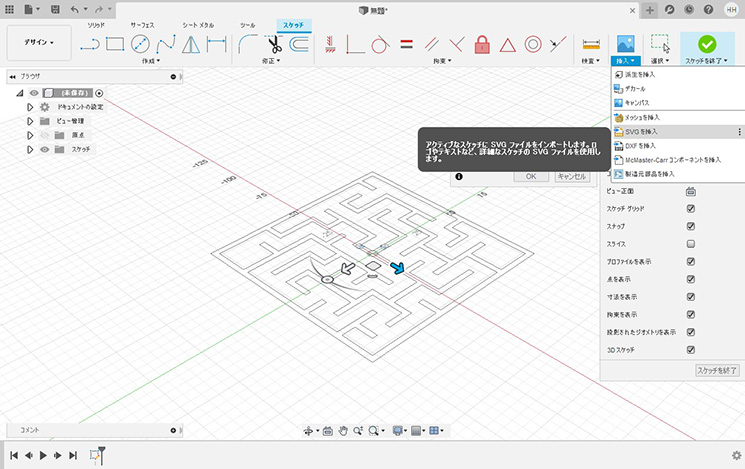Open new design tab with plus
This screenshot has width=745, height=469.
(x=649, y=10)
